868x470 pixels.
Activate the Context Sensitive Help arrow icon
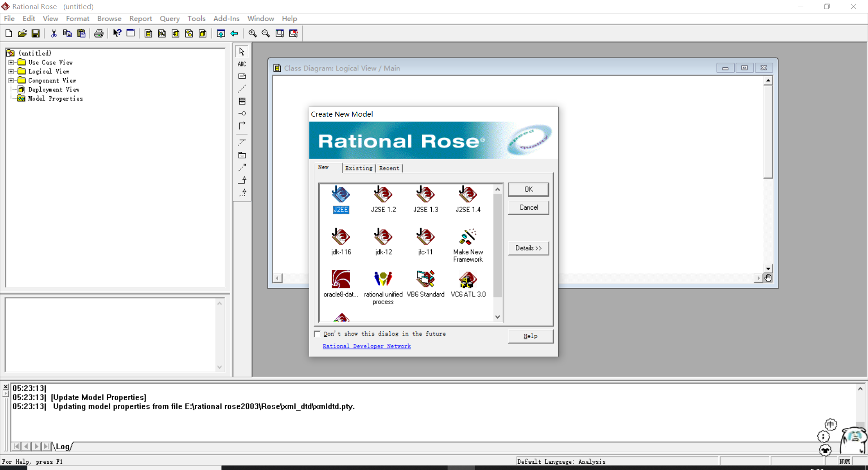(x=117, y=33)
